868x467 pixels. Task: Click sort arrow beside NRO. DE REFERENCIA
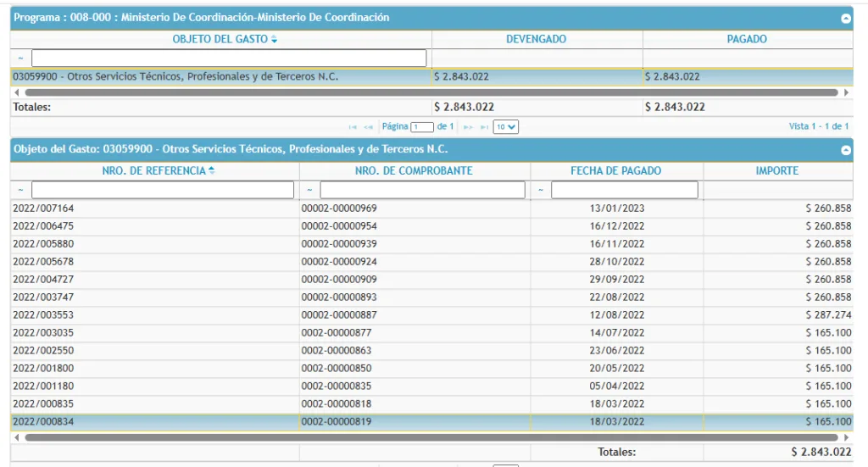tap(211, 171)
